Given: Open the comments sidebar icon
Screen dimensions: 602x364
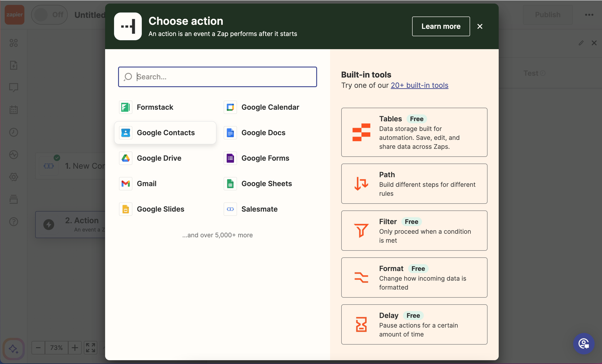Looking at the screenshot, I should (x=14, y=87).
